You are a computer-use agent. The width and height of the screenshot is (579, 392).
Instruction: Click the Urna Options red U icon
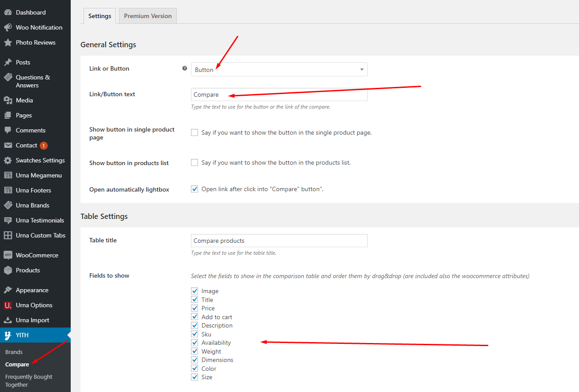pyautogui.click(x=8, y=305)
